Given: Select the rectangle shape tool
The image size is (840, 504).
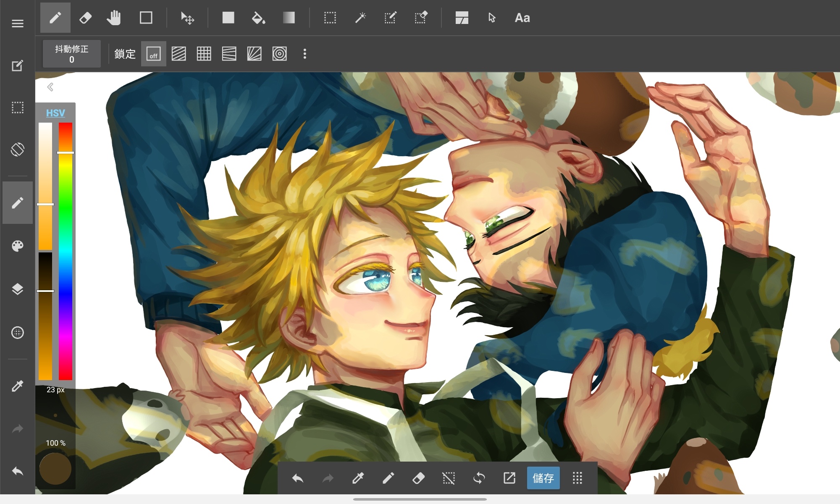Looking at the screenshot, I should click(146, 18).
